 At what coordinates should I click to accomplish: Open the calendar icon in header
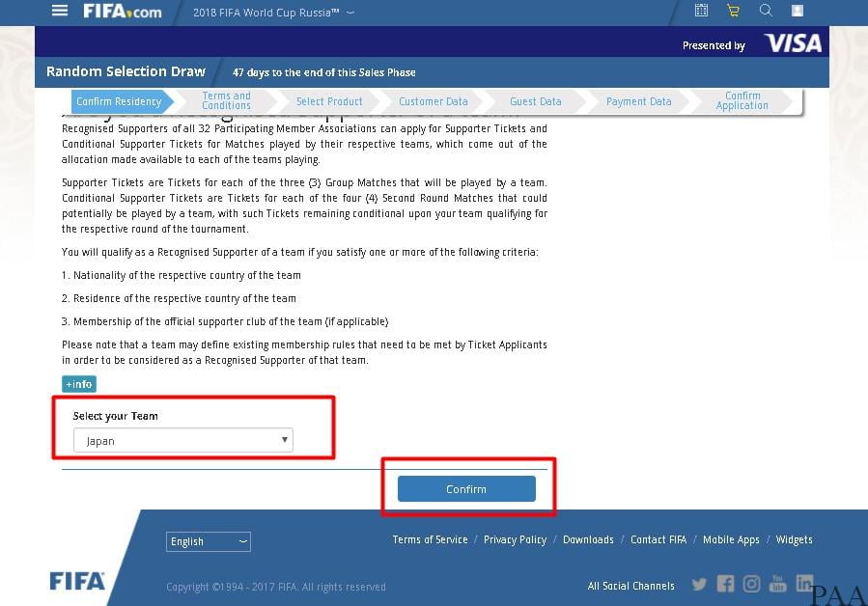coord(701,10)
